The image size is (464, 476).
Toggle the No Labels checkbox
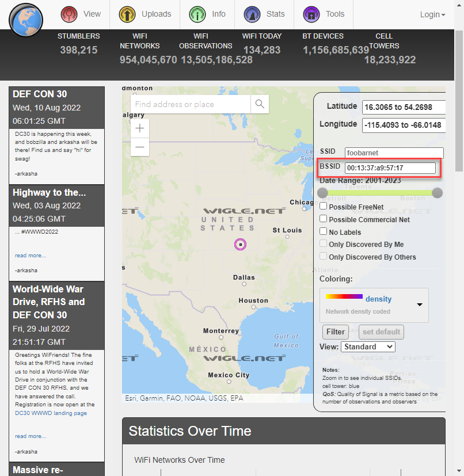[324, 231]
